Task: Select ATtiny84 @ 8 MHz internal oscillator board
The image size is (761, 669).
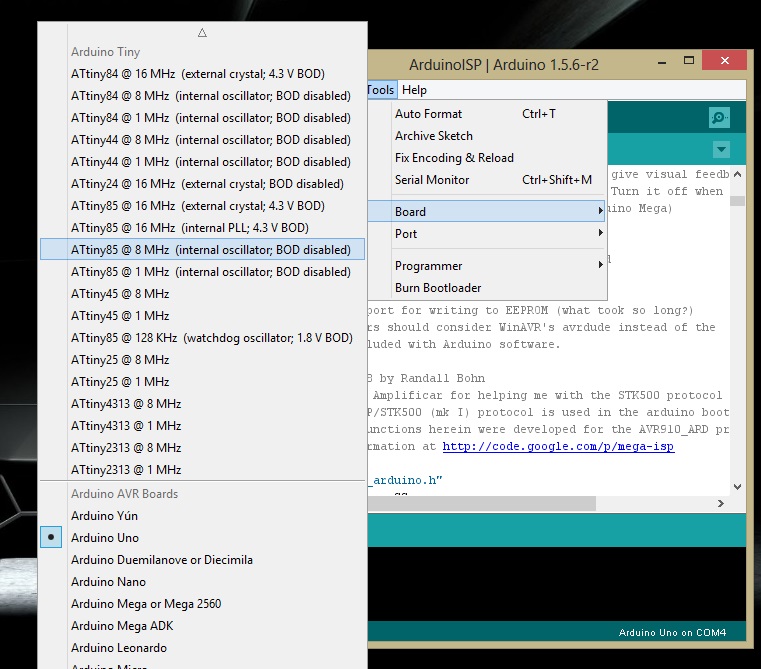Action: (x=202, y=96)
